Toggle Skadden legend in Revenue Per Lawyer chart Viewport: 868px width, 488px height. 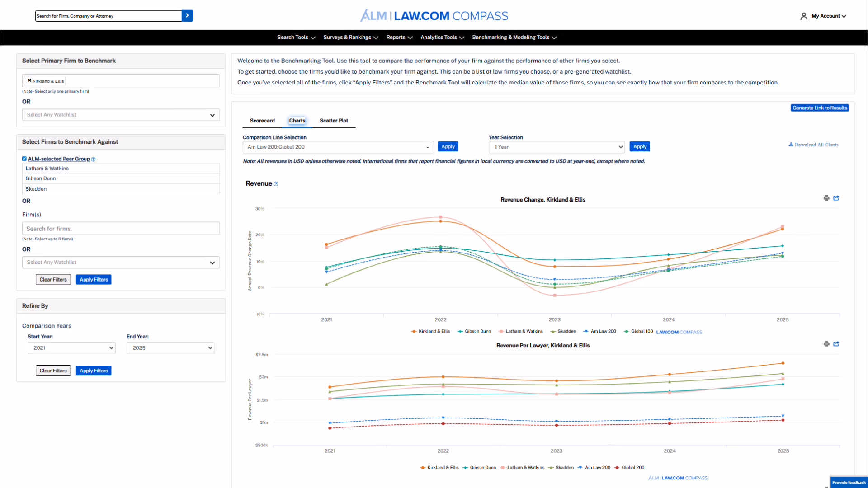(x=561, y=468)
